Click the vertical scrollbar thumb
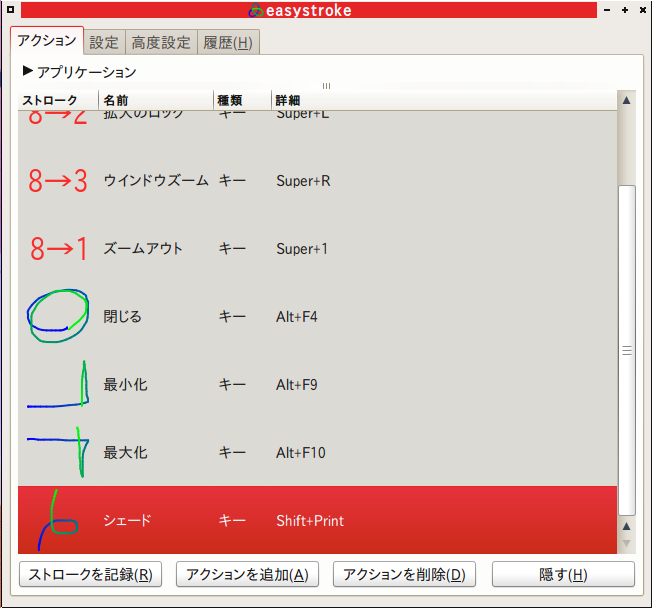This screenshot has width=652, height=608. point(627,351)
